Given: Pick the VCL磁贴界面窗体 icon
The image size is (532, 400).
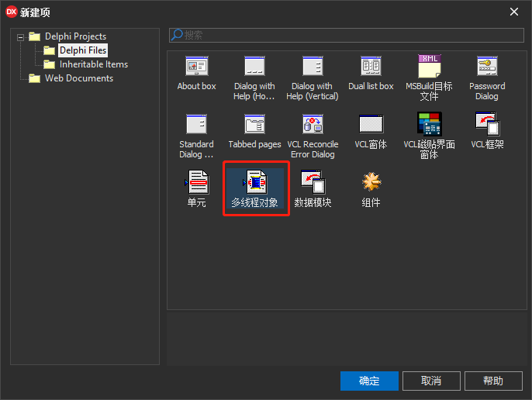Looking at the screenshot, I should pos(429,124).
